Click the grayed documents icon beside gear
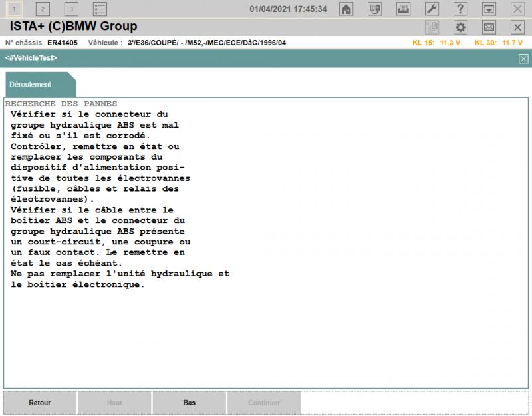Screen dimensions: 532x416 pyautogui.click(x=432, y=27)
